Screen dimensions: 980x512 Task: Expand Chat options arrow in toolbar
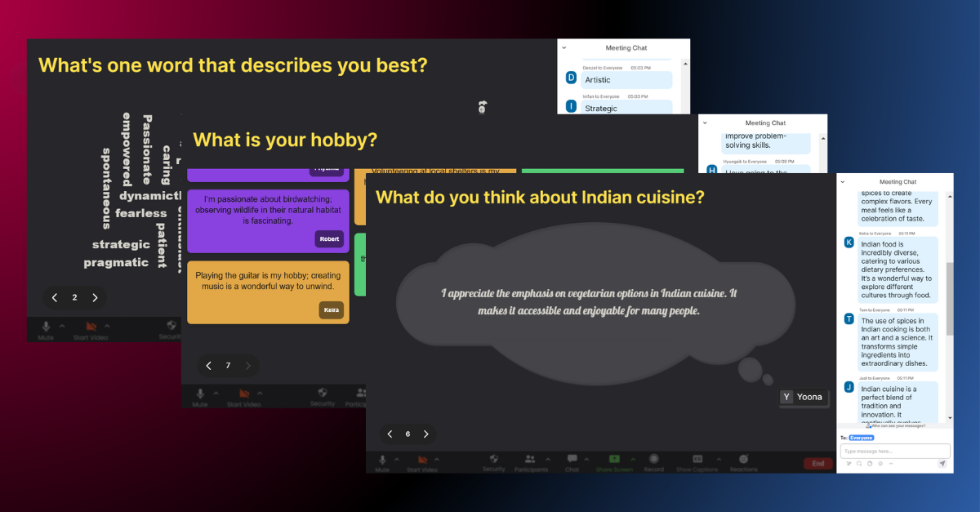tap(586, 459)
